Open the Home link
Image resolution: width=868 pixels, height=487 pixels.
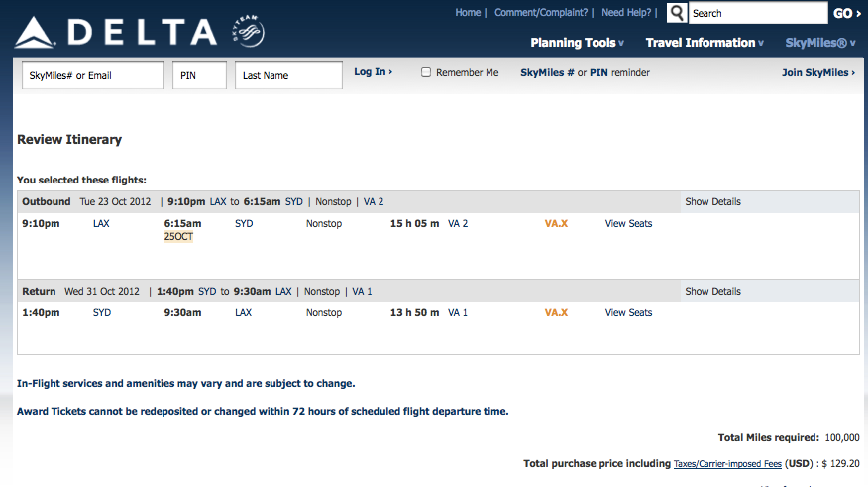tap(468, 12)
